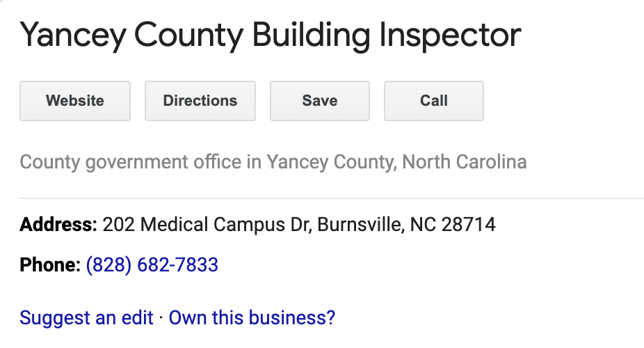This screenshot has width=644, height=348.
Task: Save this business listing
Action: pos(320,101)
